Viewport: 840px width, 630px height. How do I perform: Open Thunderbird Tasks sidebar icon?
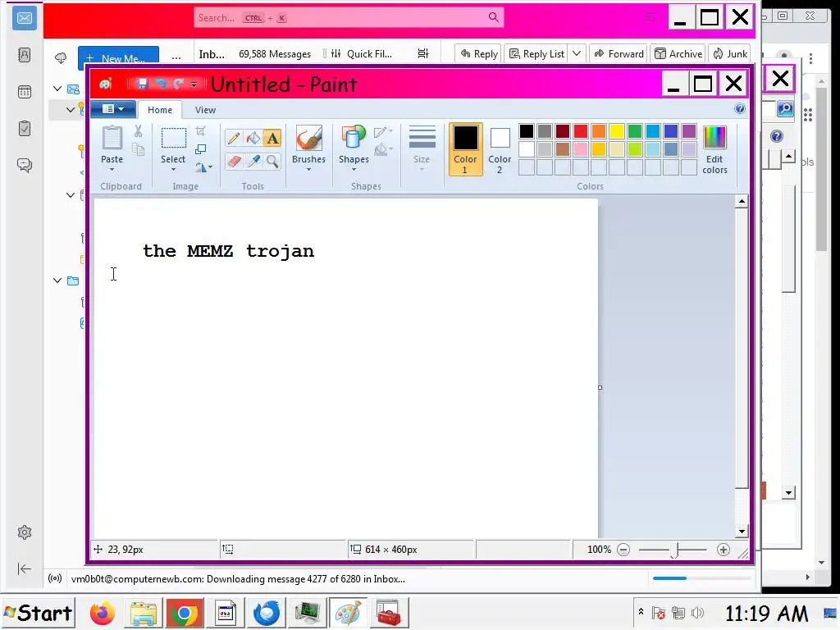tap(25, 129)
